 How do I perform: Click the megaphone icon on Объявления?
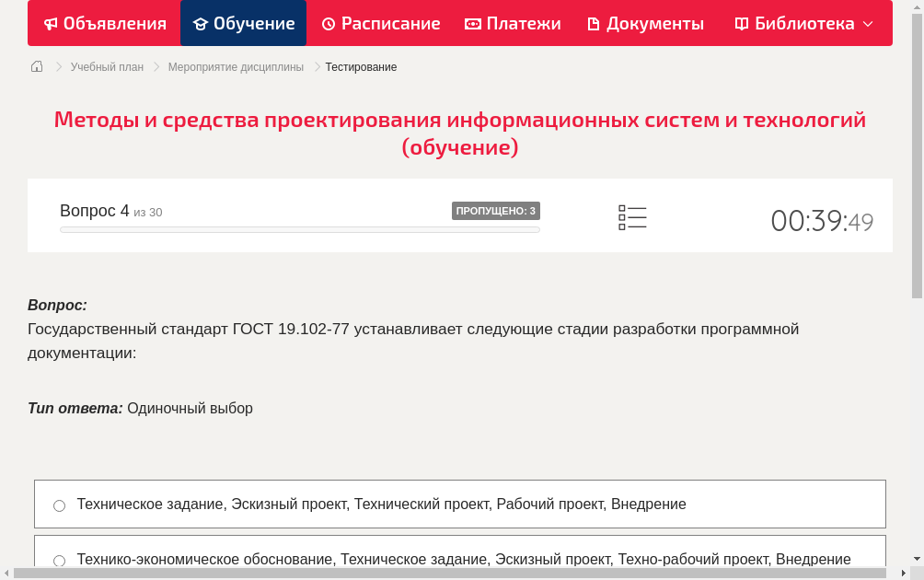(x=51, y=23)
